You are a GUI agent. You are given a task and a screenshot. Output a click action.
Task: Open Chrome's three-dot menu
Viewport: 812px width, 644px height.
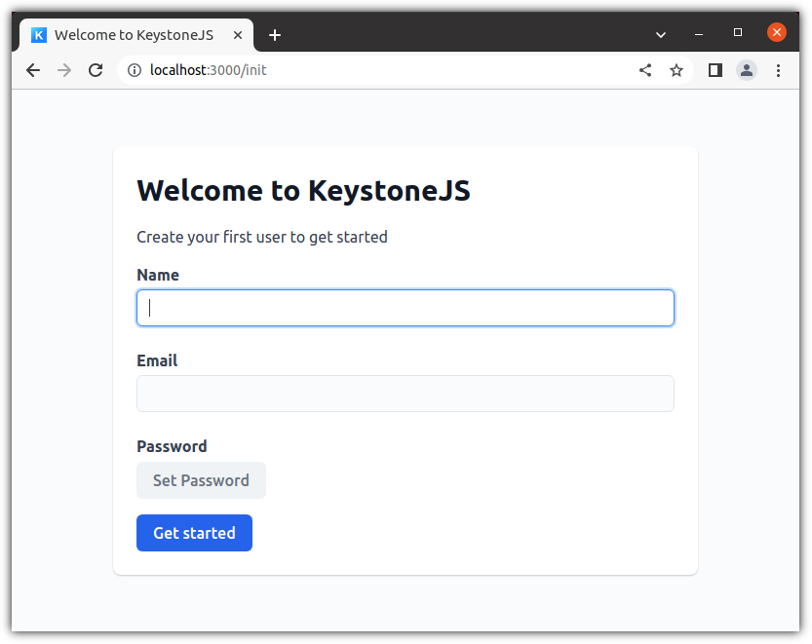coord(778,70)
